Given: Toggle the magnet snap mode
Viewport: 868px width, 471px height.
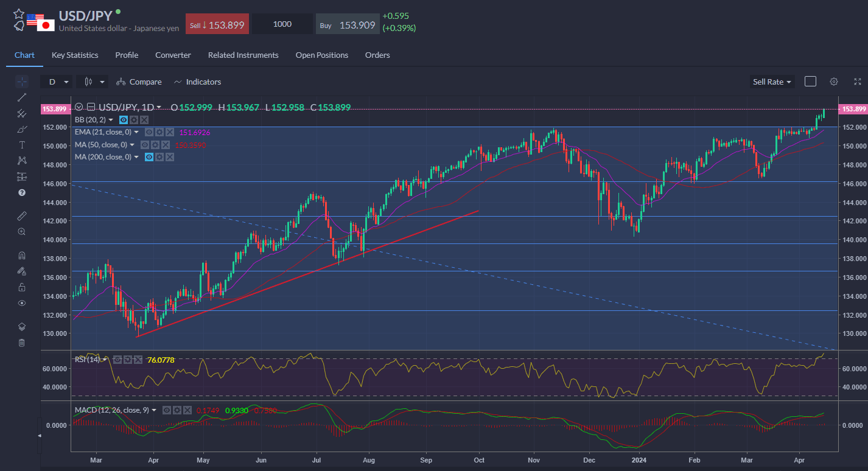Looking at the screenshot, I should tap(22, 255).
